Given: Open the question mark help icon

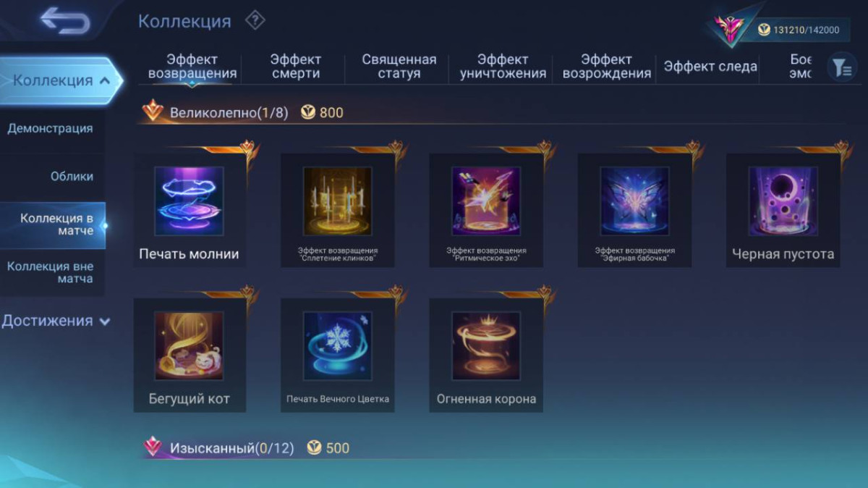Looking at the screenshot, I should point(255,20).
